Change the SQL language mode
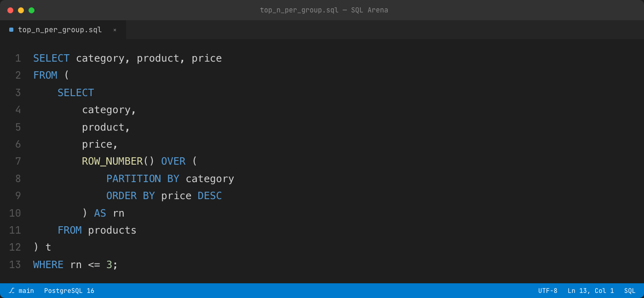The image size is (644, 298). (630, 291)
